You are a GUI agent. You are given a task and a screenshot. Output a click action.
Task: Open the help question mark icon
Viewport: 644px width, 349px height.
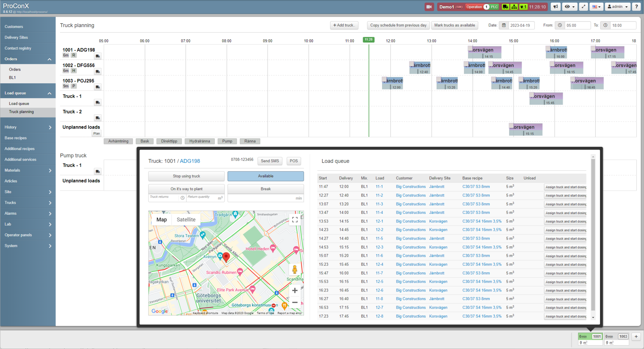(636, 7)
